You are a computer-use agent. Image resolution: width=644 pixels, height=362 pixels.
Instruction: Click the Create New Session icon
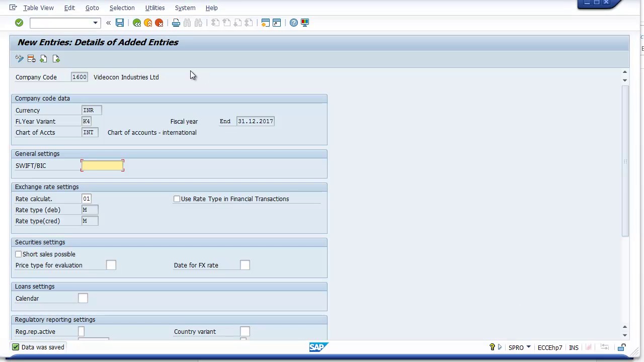click(x=266, y=23)
